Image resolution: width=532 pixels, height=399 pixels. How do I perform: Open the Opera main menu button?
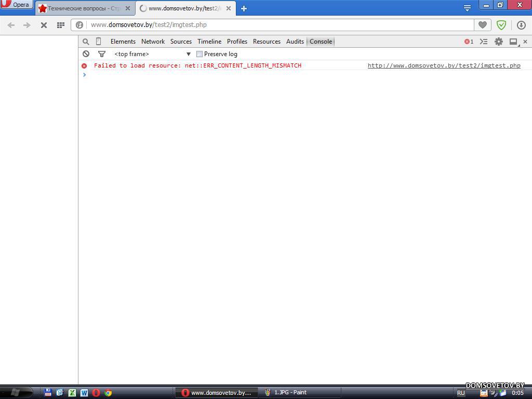pos(16,4)
